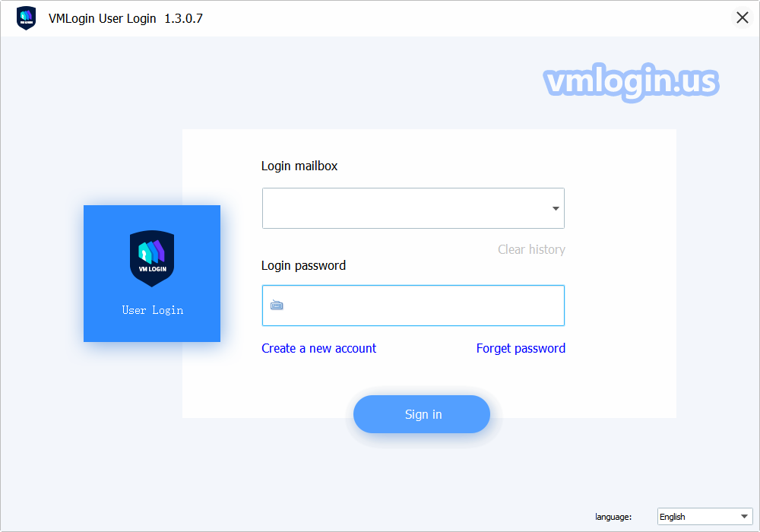Image resolution: width=760 pixels, height=532 pixels.
Task: Click the Sign in button
Action: (x=422, y=414)
